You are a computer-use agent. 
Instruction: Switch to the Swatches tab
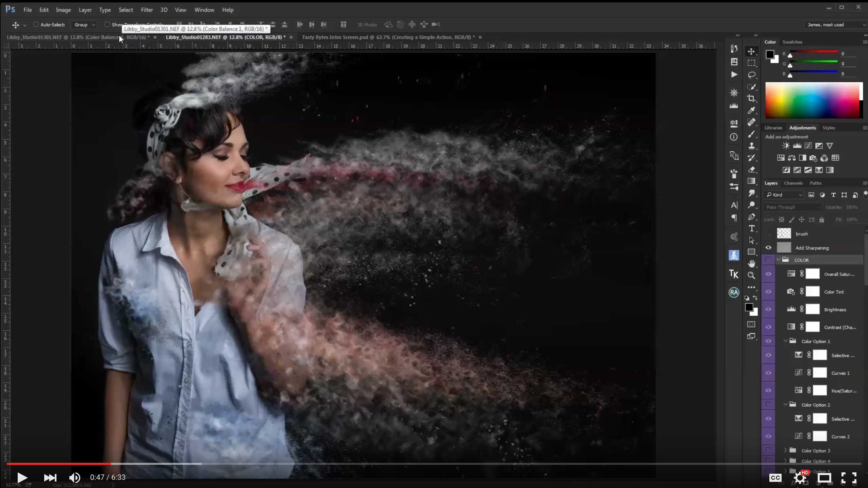click(x=792, y=42)
